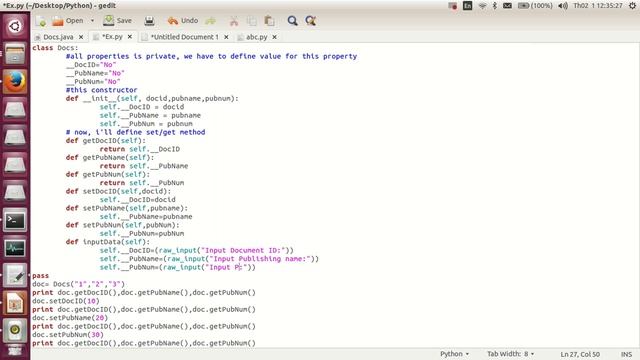Open the mail messaging indicator
The image size is (640, 360).
tap(507, 6)
